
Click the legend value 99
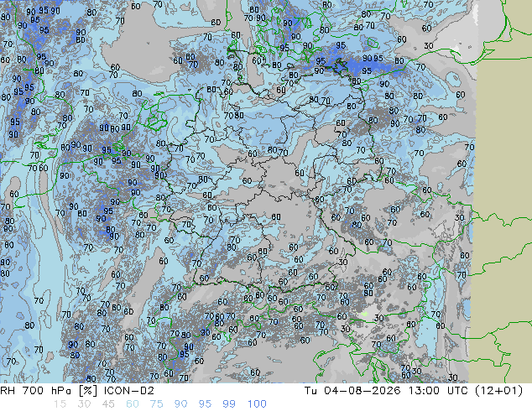coord(229,404)
